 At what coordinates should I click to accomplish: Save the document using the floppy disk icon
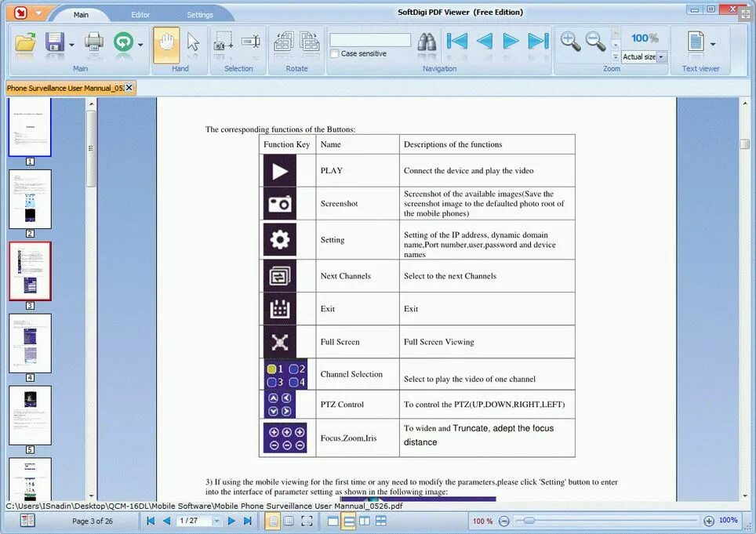point(55,42)
